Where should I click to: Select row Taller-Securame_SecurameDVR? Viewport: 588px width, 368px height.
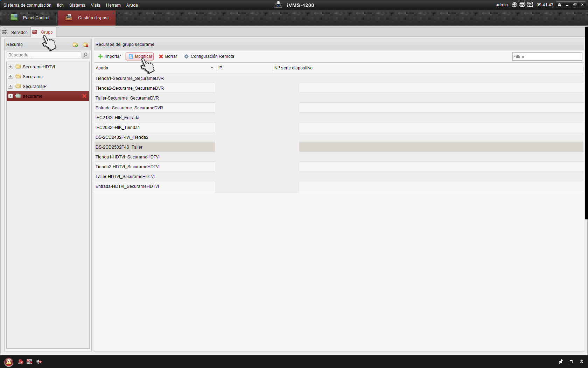(339, 98)
